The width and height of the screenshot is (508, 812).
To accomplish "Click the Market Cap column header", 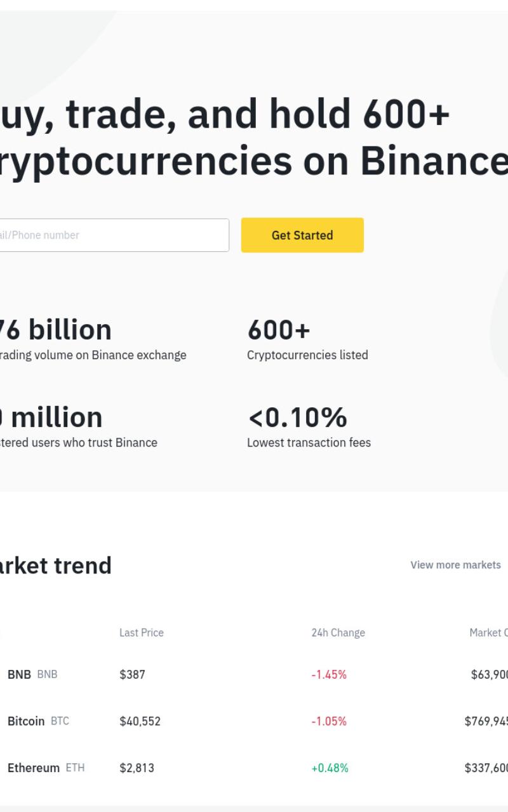I will coord(488,632).
